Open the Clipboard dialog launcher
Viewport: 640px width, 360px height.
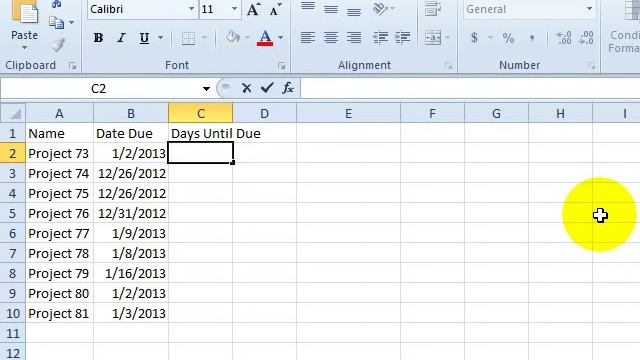coord(72,66)
